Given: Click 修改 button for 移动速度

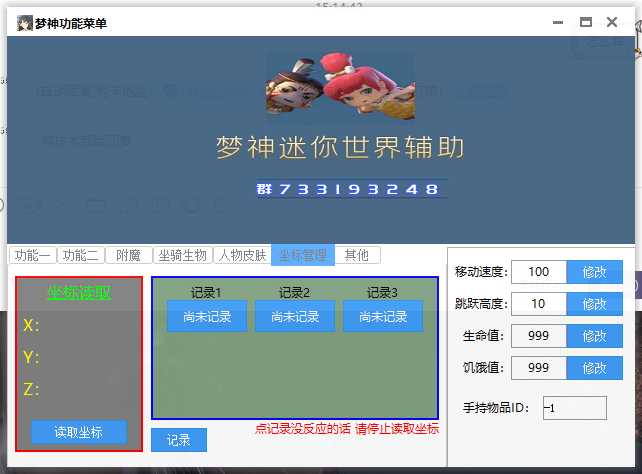Looking at the screenshot, I should pos(595,272).
